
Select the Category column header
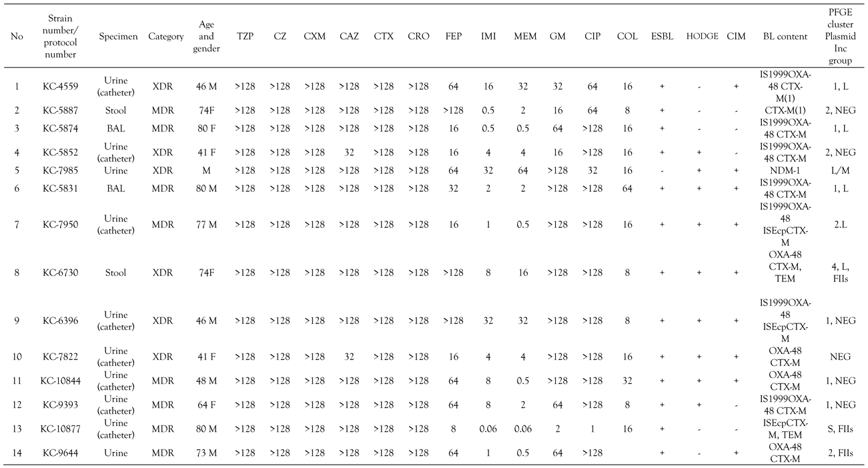(x=166, y=37)
